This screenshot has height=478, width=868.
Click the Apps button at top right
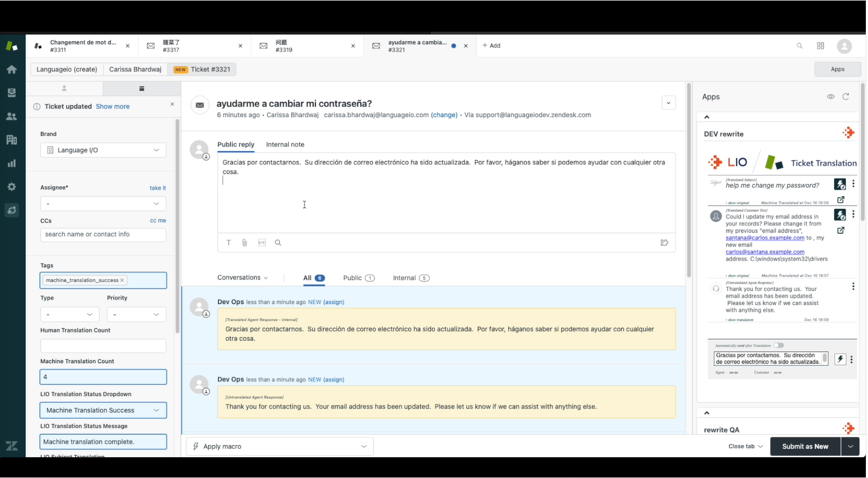click(x=837, y=69)
